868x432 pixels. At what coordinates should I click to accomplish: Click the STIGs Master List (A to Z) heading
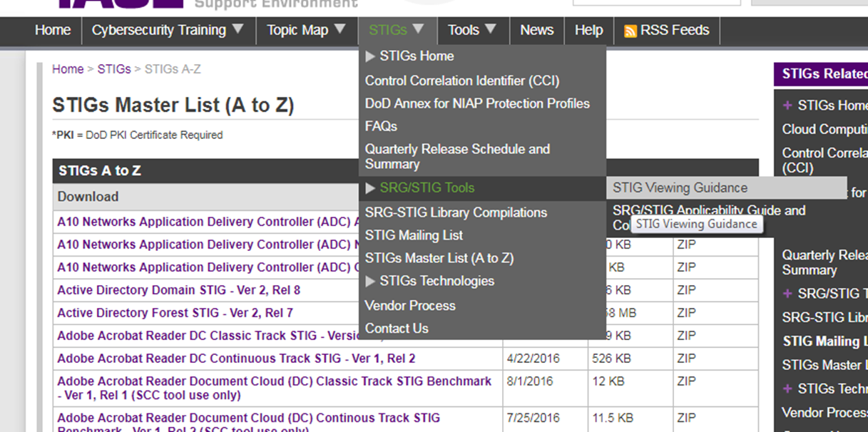pos(173,106)
